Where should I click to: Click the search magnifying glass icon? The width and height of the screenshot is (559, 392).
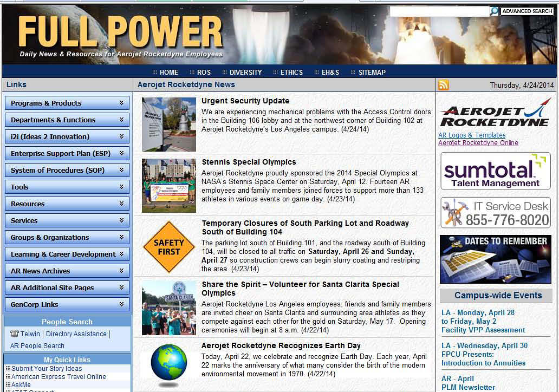click(x=493, y=11)
